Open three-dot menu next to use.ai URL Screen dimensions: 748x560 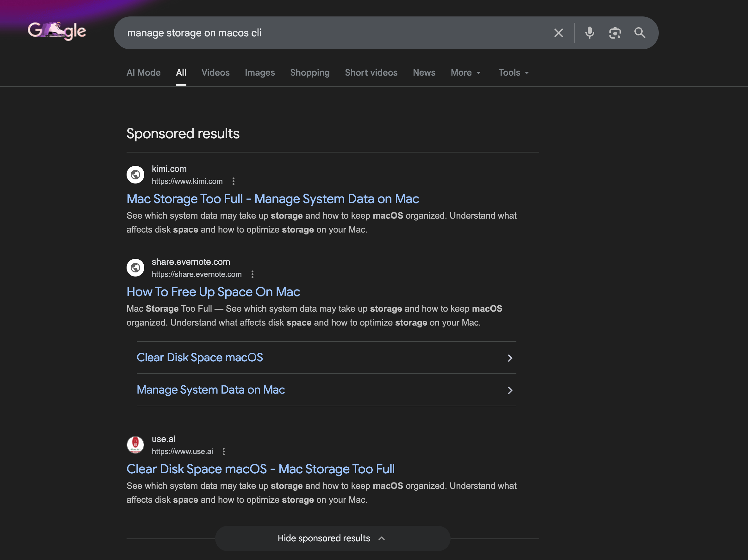click(x=223, y=451)
